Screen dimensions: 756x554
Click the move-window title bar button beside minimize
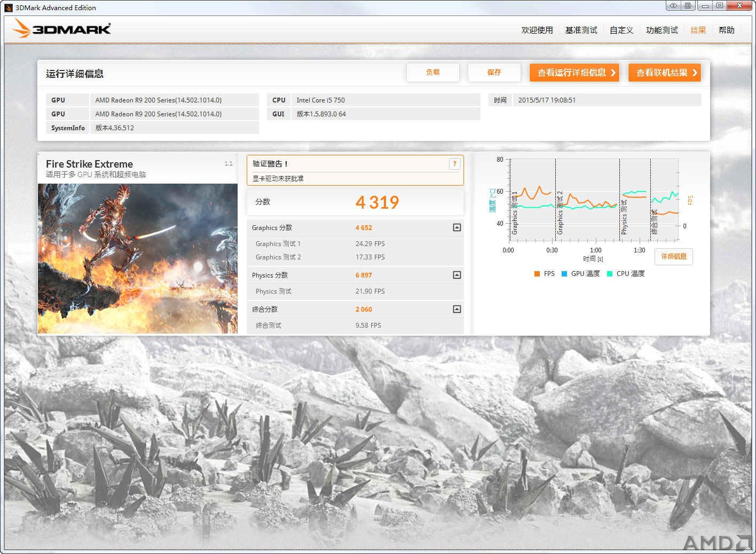click(x=688, y=5)
